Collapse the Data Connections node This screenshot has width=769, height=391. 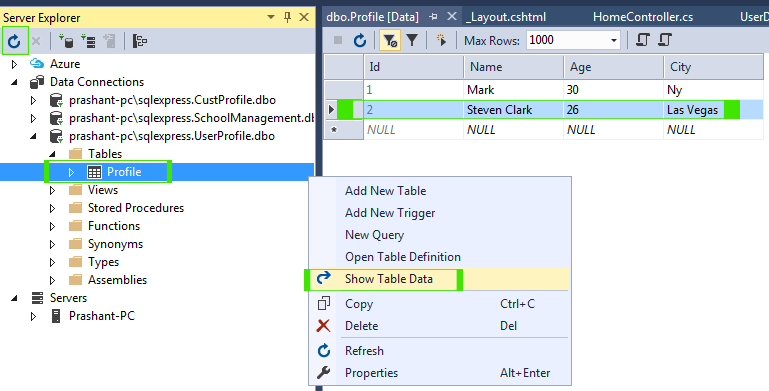coord(14,82)
